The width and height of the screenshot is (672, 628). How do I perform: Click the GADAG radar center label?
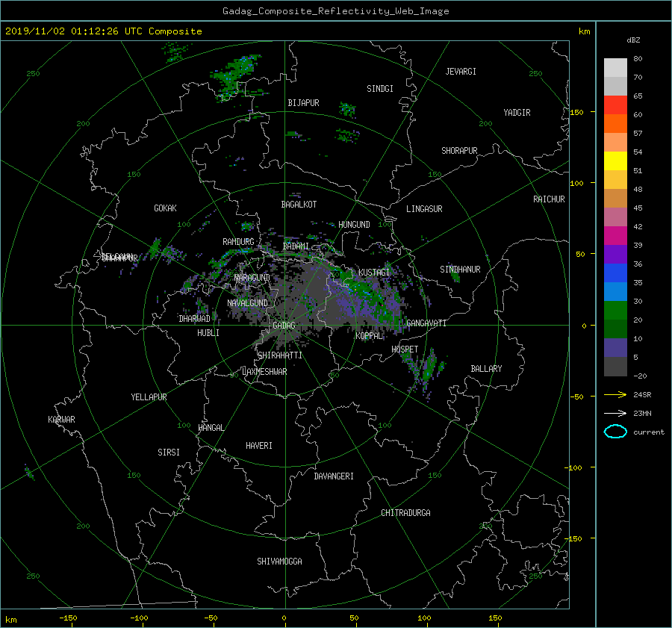coord(284,326)
